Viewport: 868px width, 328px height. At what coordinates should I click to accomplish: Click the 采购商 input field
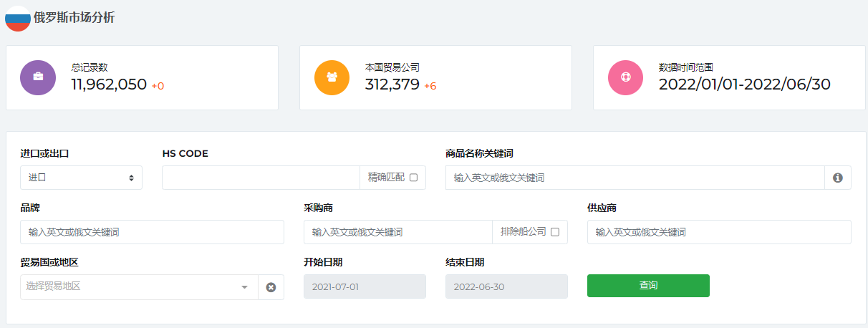coord(397,232)
